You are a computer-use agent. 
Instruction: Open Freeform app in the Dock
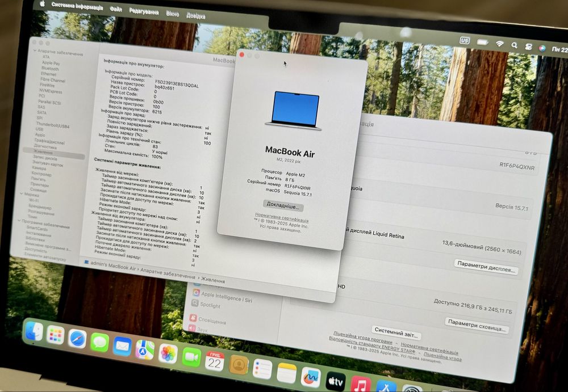tap(311, 377)
